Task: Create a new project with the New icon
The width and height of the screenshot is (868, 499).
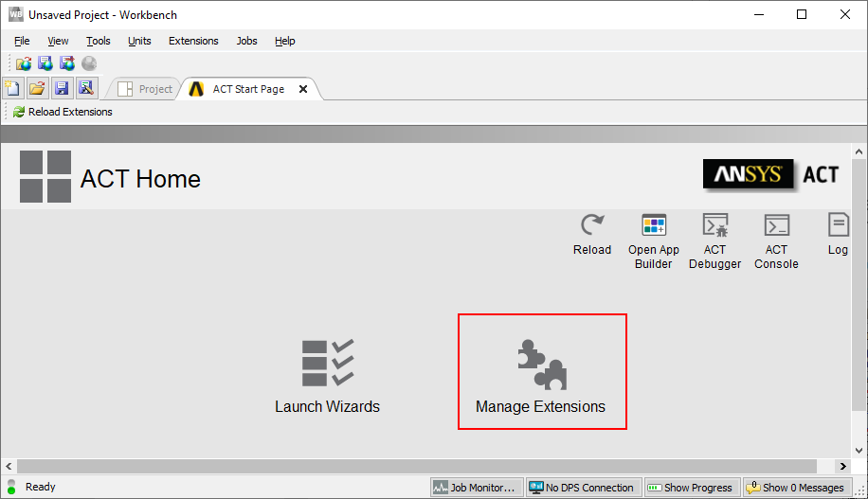Action: 12,88
